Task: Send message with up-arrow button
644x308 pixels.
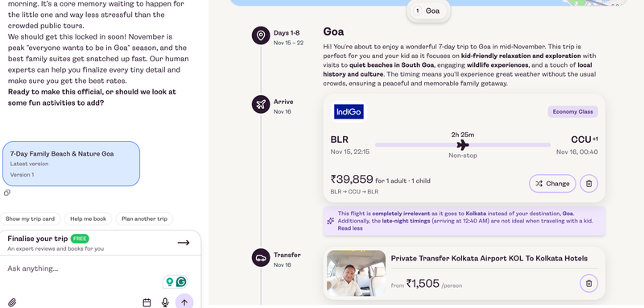Action: click(184, 302)
